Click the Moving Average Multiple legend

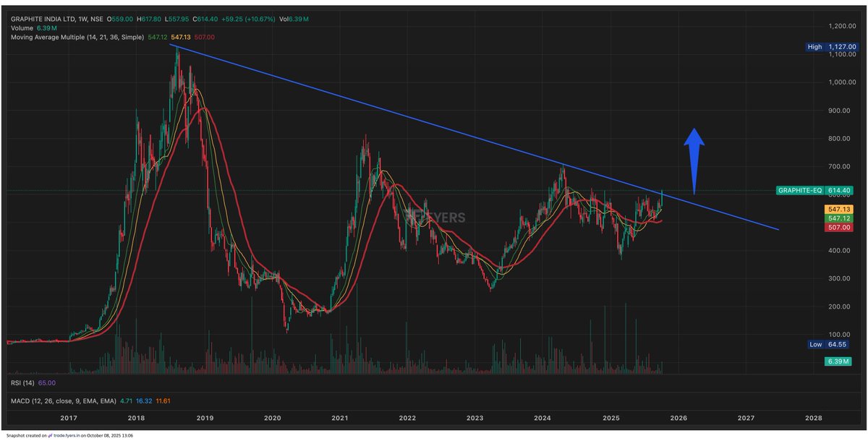pyautogui.click(x=77, y=38)
